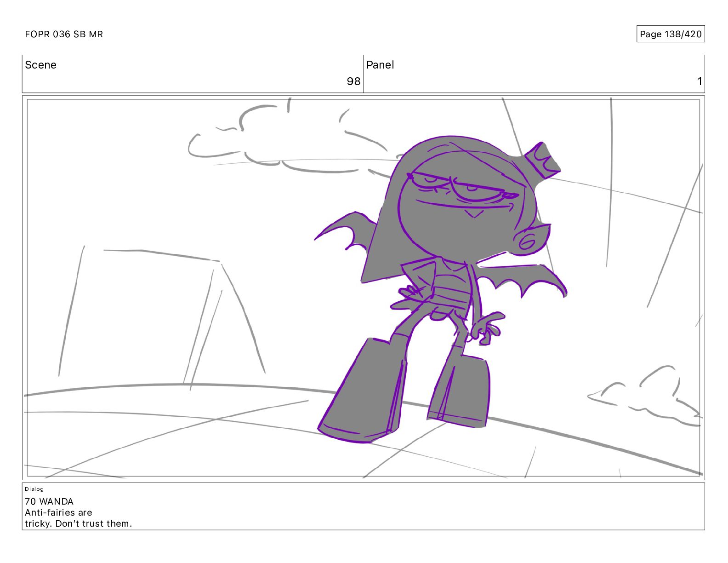Screen dimensions: 728x563
Task: Click the 'Anti-fairies are' dialog line
Action: [x=58, y=512]
